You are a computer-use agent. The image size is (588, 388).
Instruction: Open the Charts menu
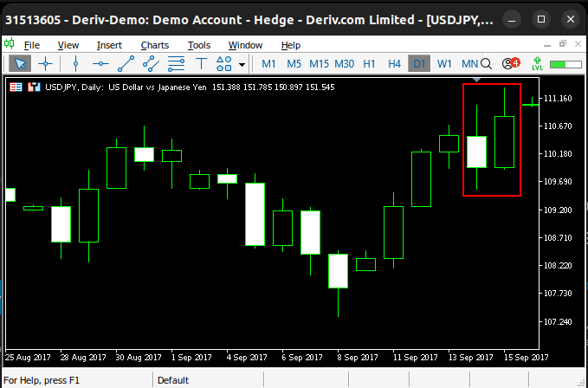(x=155, y=45)
